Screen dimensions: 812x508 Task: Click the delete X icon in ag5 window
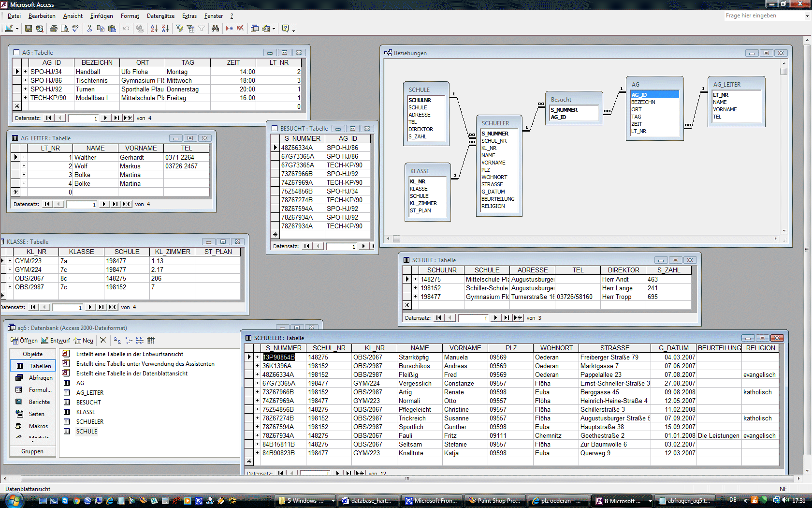point(103,340)
